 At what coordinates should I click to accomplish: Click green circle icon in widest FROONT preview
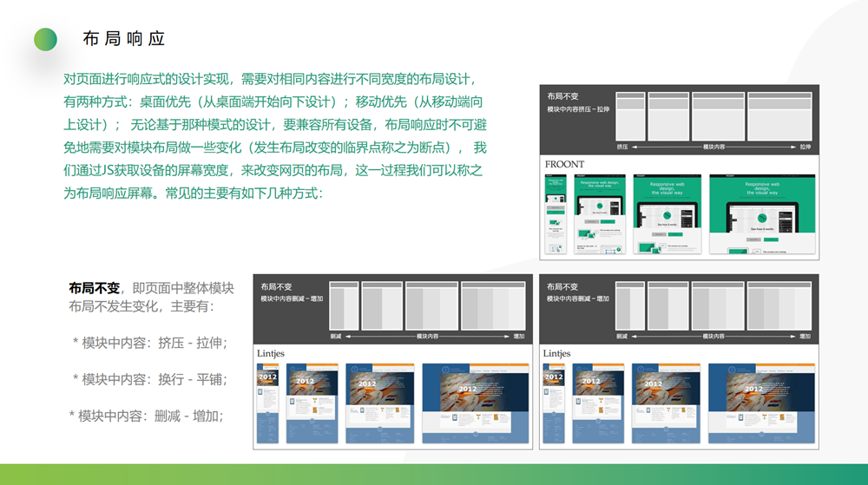763,217
